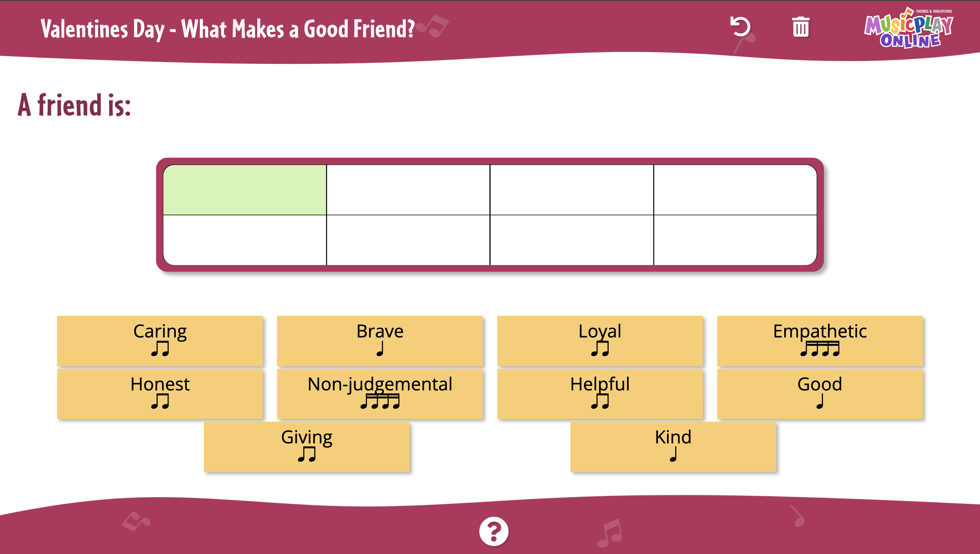Click the bottom-right empty grid cell
Viewport: 980px width, 554px height.
tap(735, 240)
